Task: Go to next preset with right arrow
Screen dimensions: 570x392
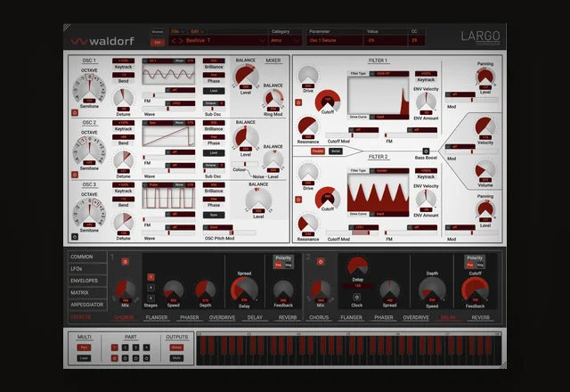Action: [x=181, y=41]
